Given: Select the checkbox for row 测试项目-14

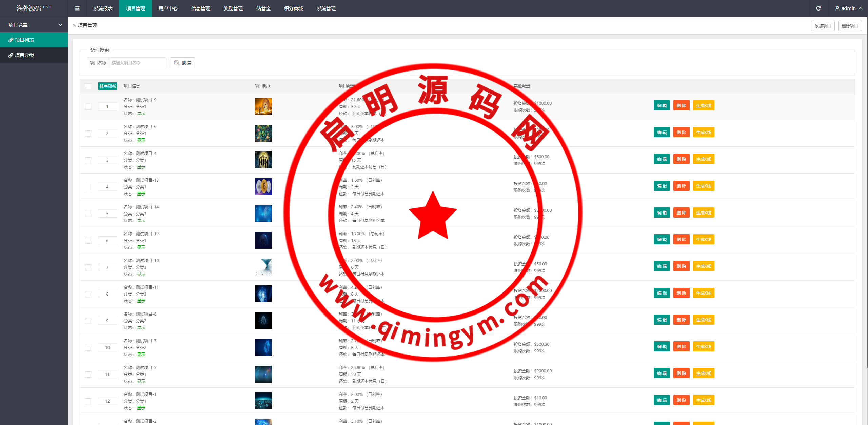Looking at the screenshot, I should [x=88, y=214].
